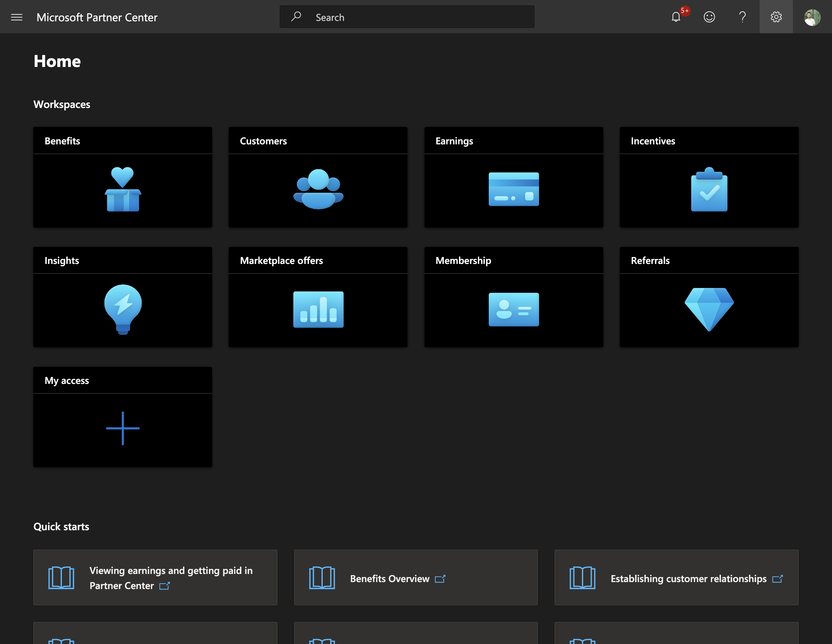This screenshot has width=832, height=644.
Task: Click the Workspaces section heading
Action: click(x=62, y=104)
